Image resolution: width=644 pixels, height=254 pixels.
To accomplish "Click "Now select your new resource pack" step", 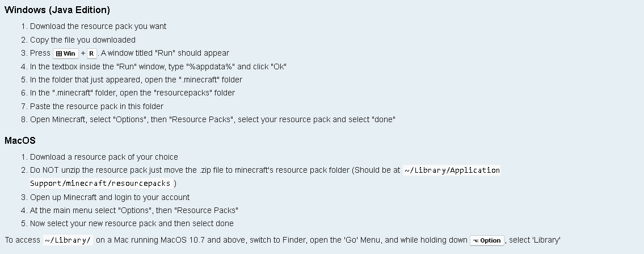I will coord(132,223).
